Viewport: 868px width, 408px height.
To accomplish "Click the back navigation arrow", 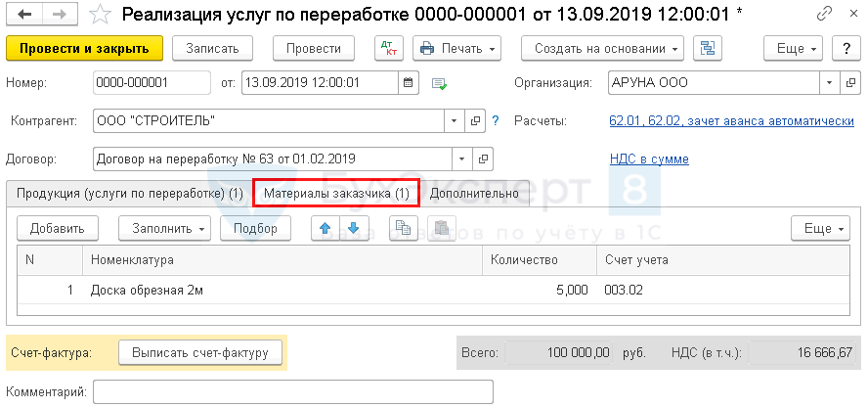I will tap(23, 15).
